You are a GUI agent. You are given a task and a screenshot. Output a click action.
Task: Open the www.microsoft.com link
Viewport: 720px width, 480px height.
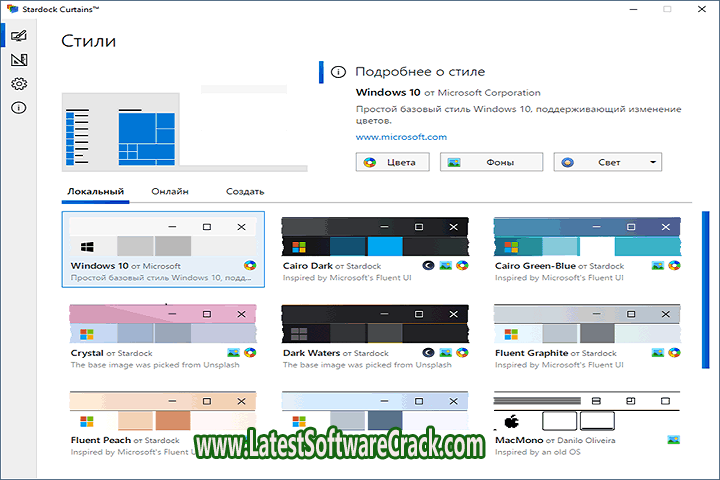coord(401,136)
